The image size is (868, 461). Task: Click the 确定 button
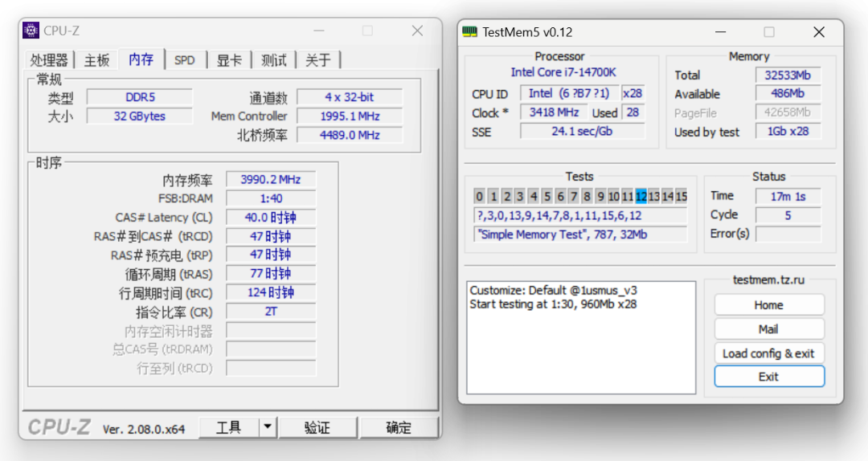(399, 428)
